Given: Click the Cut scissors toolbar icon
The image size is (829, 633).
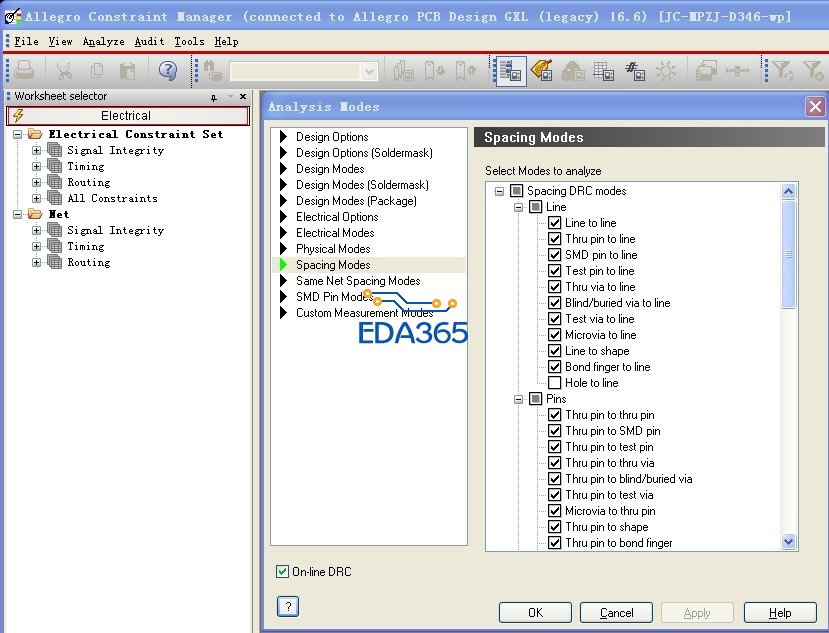Looking at the screenshot, I should click(x=64, y=70).
